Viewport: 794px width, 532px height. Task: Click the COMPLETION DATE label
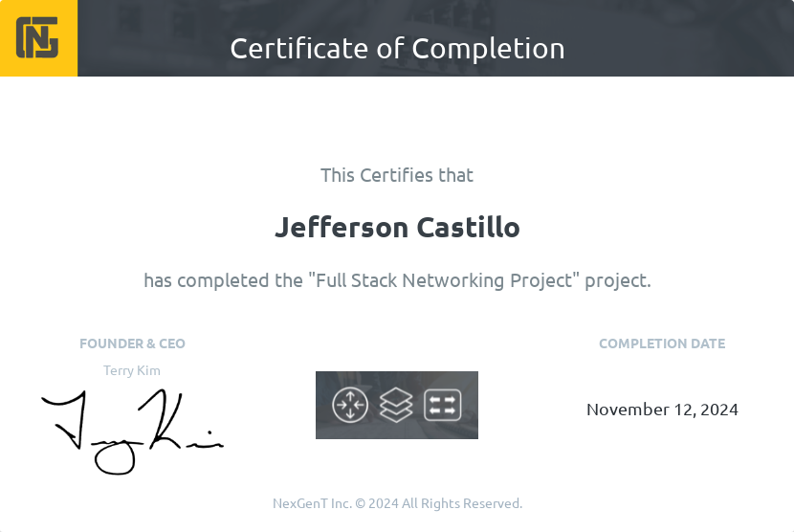[x=662, y=344]
